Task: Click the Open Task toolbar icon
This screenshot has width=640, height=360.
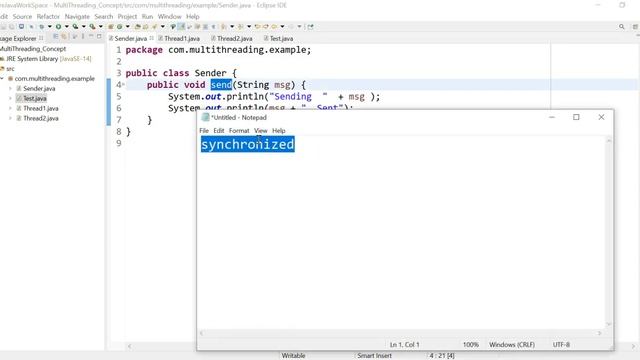Action: pos(146,27)
